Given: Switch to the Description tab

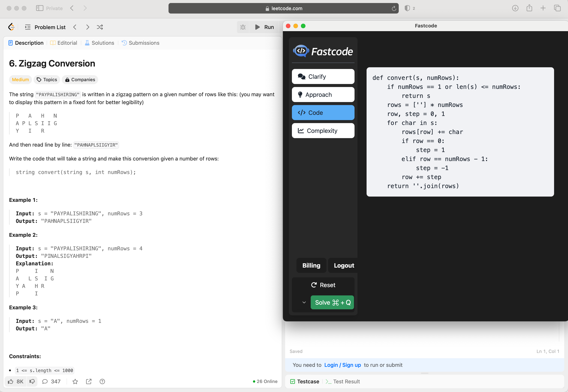Looking at the screenshot, I should 26,43.
